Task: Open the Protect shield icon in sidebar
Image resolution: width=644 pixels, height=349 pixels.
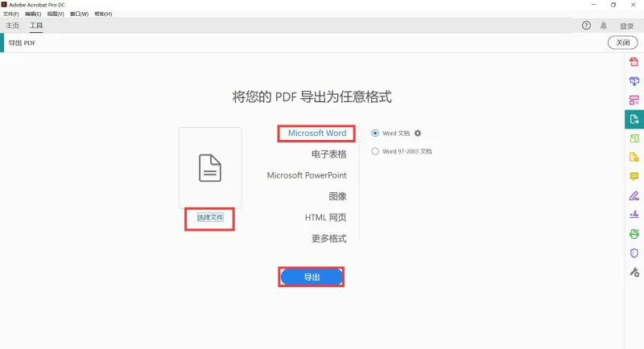Action: (634, 253)
